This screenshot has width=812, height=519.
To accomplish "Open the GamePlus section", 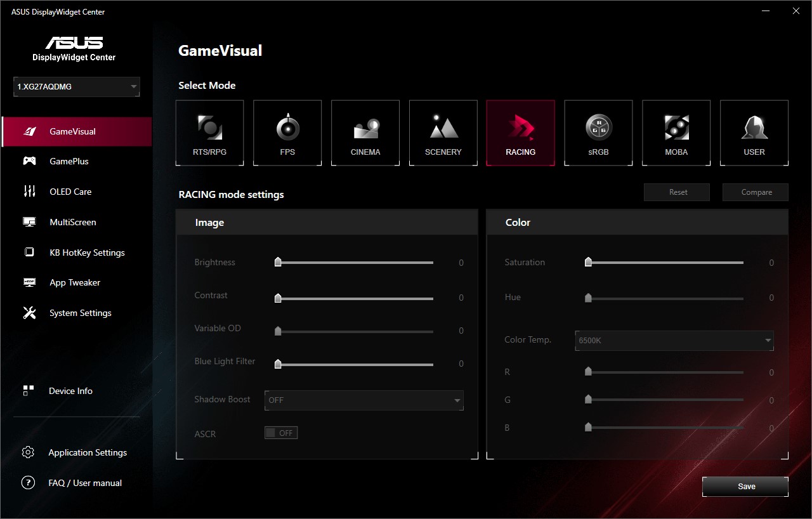I will 69,161.
